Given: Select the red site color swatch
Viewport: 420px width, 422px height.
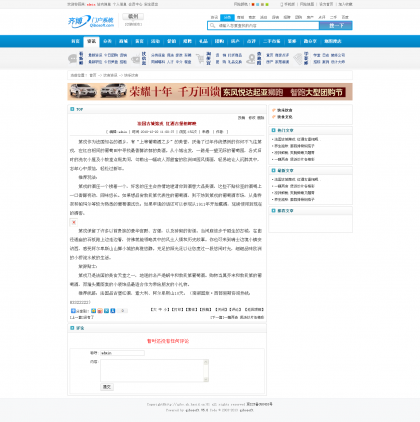Looking at the screenshot, I should tap(253, 4).
